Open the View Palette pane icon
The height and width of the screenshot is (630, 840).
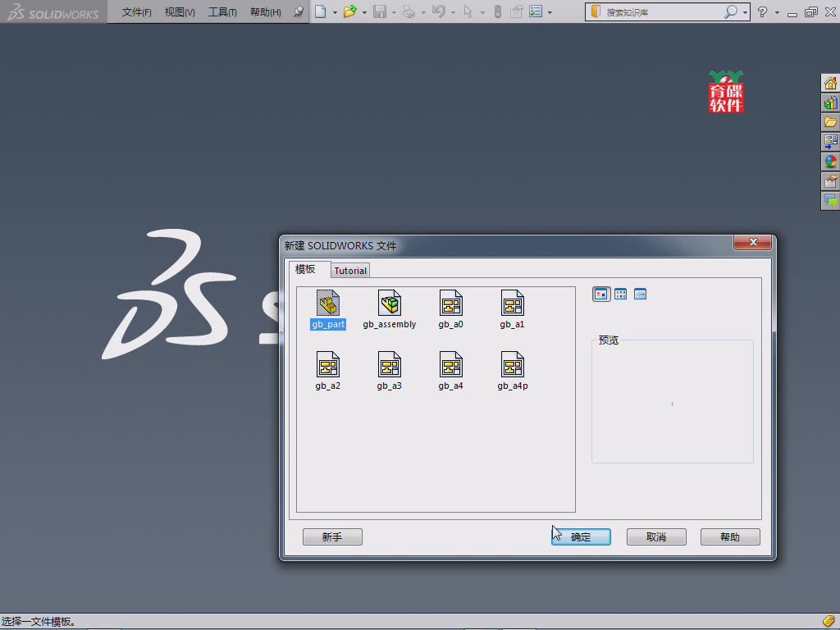830,142
